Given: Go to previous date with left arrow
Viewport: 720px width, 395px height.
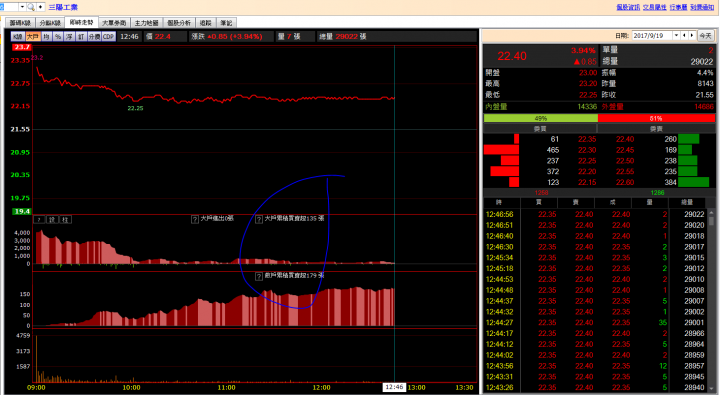Looking at the screenshot, I should 684,35.
